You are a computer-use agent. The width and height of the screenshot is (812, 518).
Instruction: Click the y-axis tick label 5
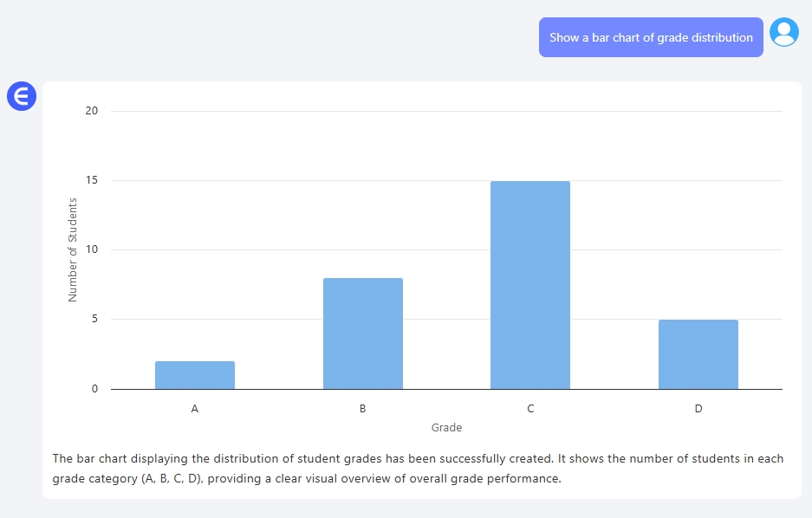95,319
